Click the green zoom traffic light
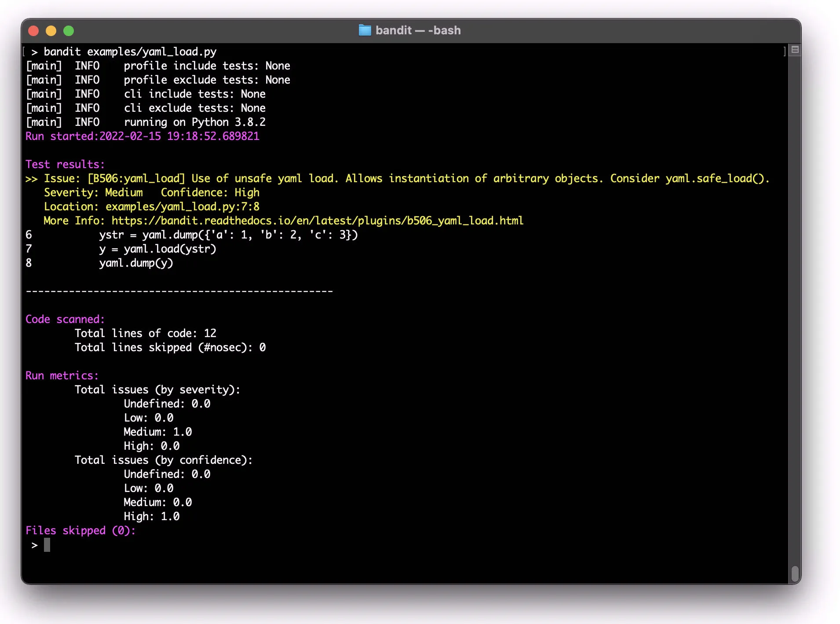Viewport: 840px width, 624px height. [x=69, y=31]
